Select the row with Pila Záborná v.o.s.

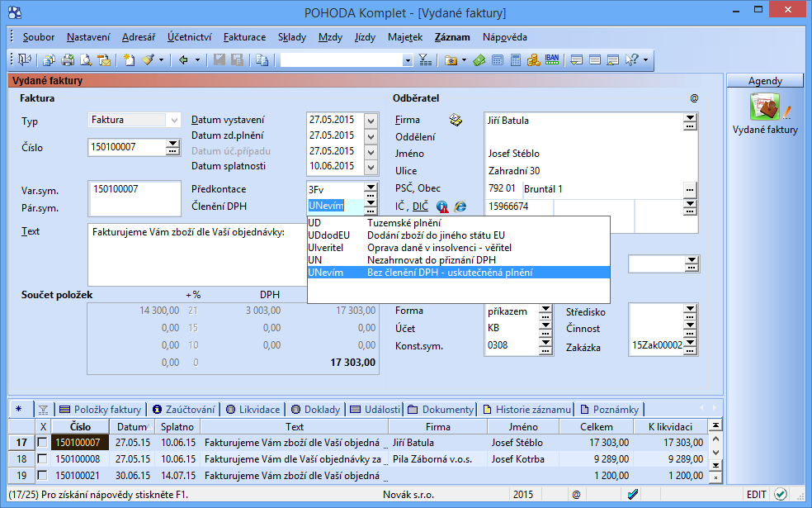357,458
